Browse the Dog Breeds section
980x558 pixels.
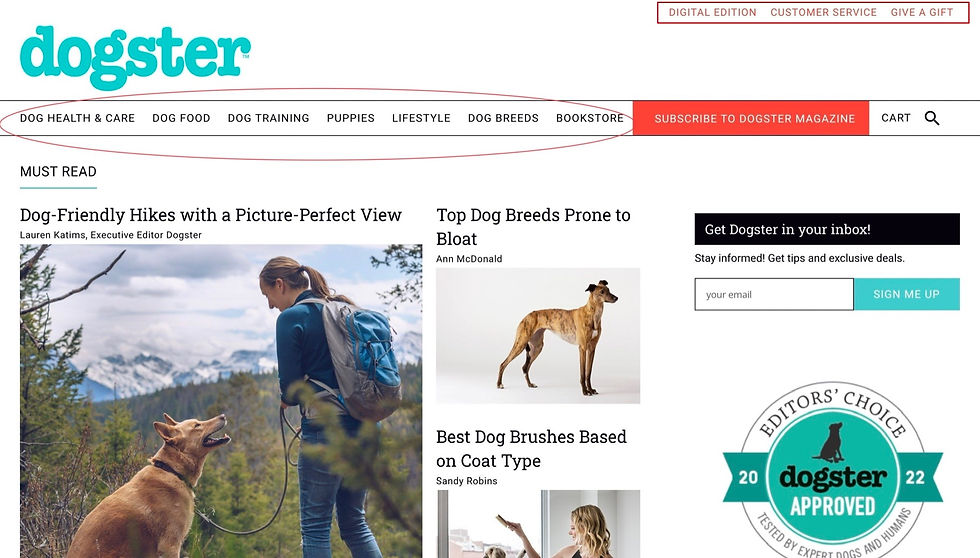pos(503,118)
